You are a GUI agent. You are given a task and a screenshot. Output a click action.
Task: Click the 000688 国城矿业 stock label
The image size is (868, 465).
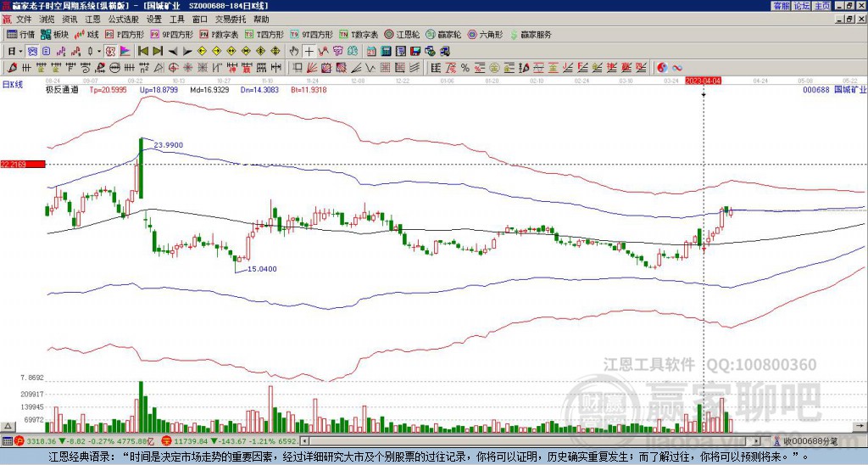pyautogui.click(x=835, y=89)
